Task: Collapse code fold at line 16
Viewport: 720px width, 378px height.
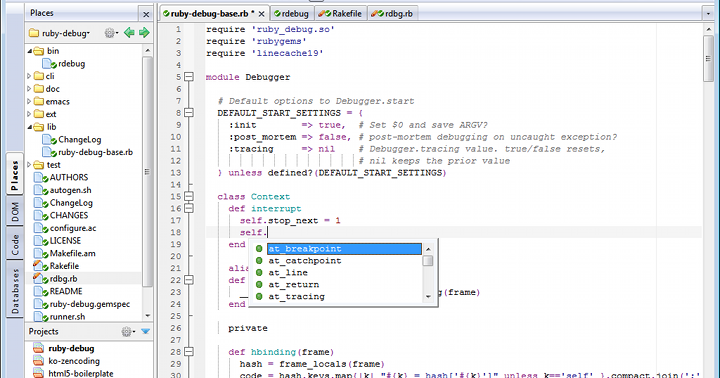Action: point(189,208)
